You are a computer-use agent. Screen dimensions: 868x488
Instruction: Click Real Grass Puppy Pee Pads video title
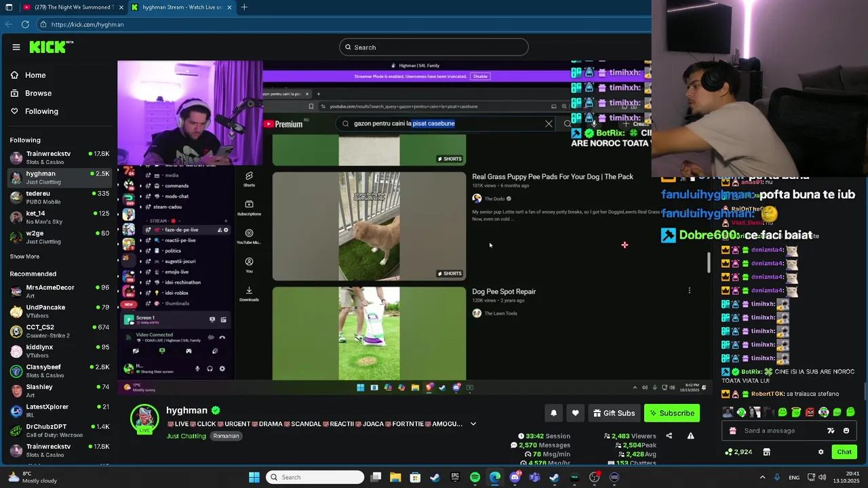[x=553, y=177]
